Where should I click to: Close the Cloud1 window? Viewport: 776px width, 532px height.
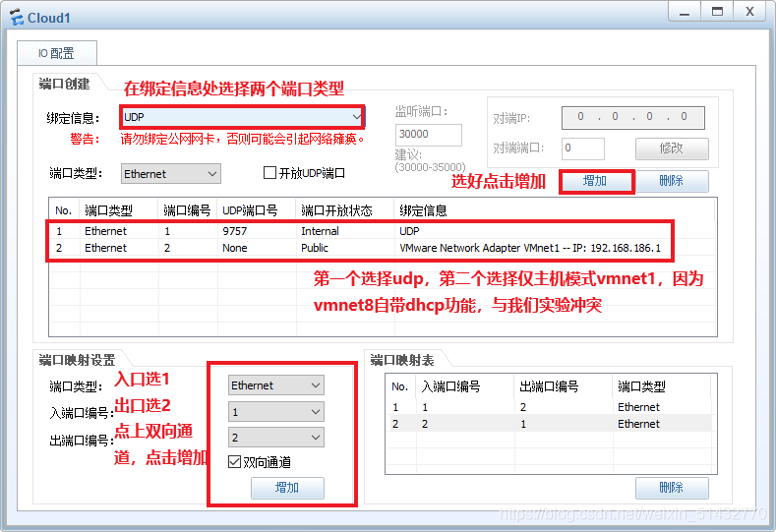[x=749, y=12]
